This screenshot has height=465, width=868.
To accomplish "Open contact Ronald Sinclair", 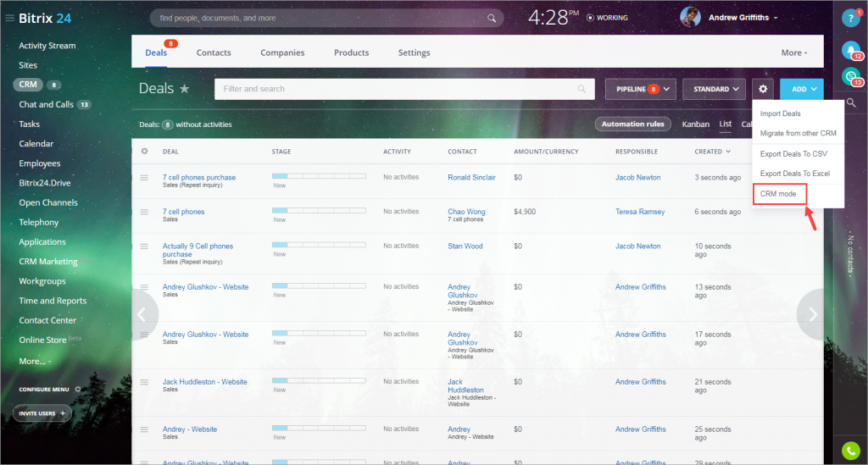I will (471, 178).
